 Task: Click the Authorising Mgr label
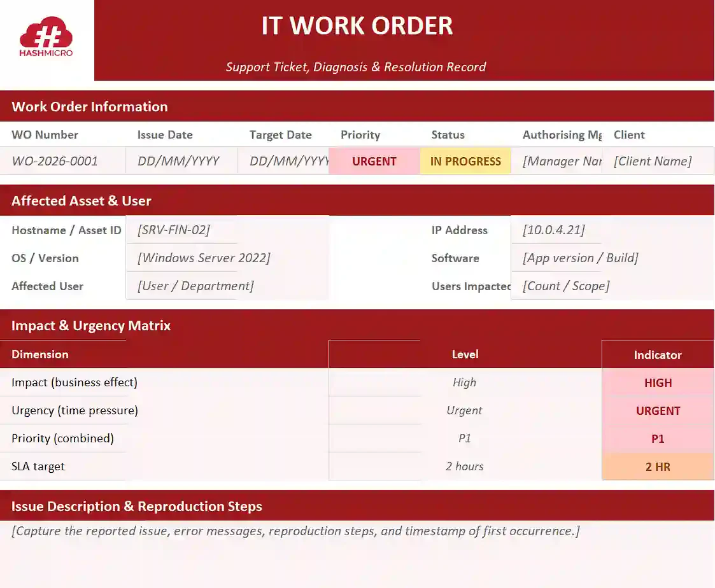click(562, 135)
